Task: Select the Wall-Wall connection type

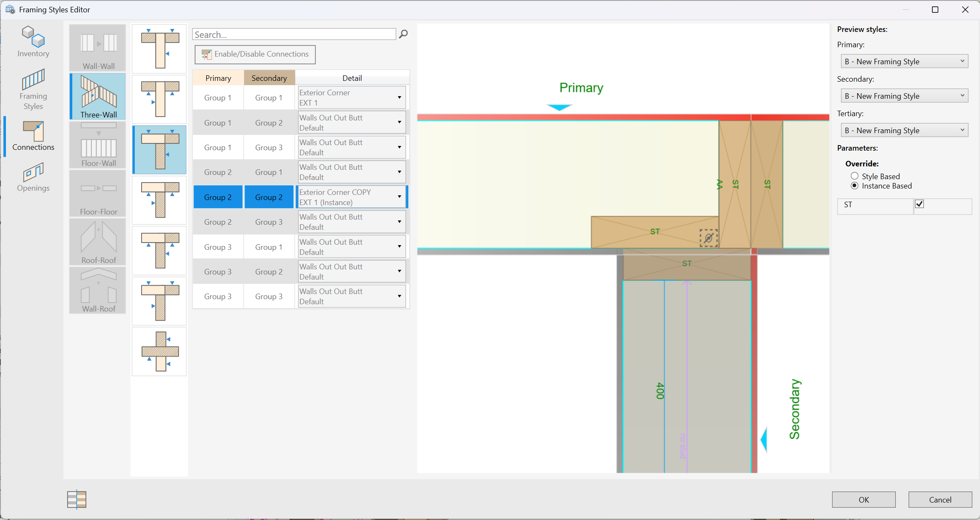Action: [x=98, y=48]
